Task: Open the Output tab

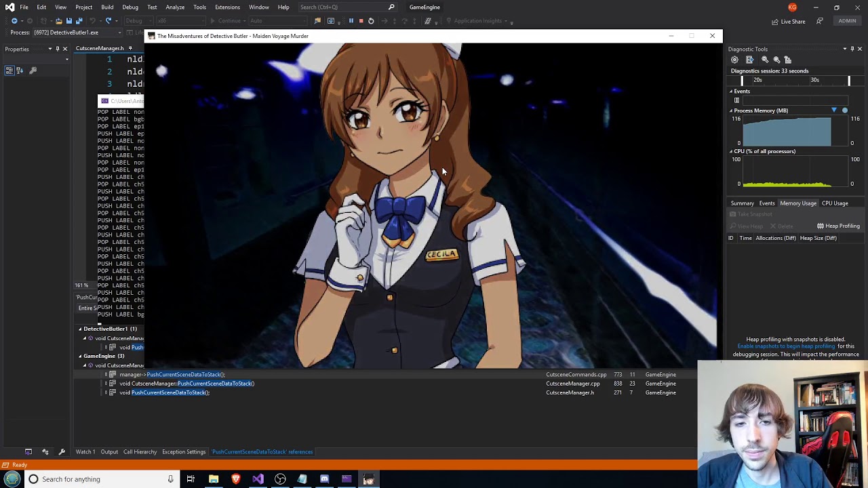Action: (x=109, y=452)
